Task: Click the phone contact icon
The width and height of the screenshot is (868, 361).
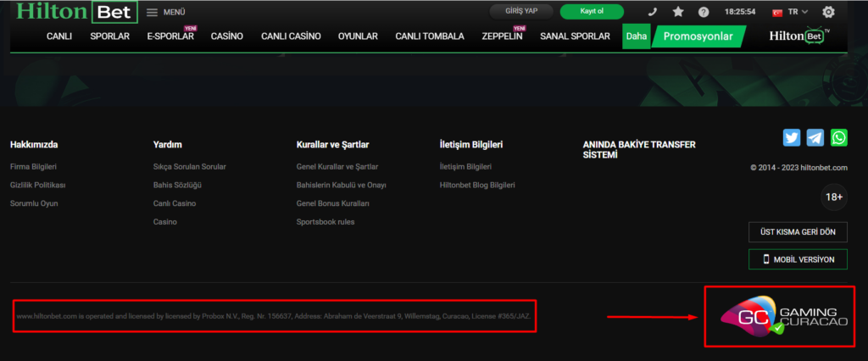Action: [653, 12]
